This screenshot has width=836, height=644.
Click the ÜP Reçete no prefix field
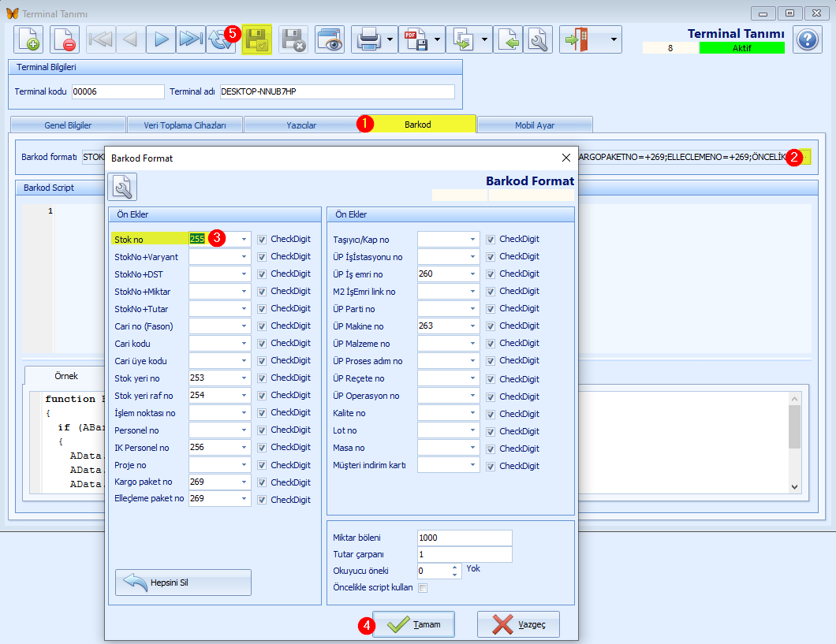[449, 378]
